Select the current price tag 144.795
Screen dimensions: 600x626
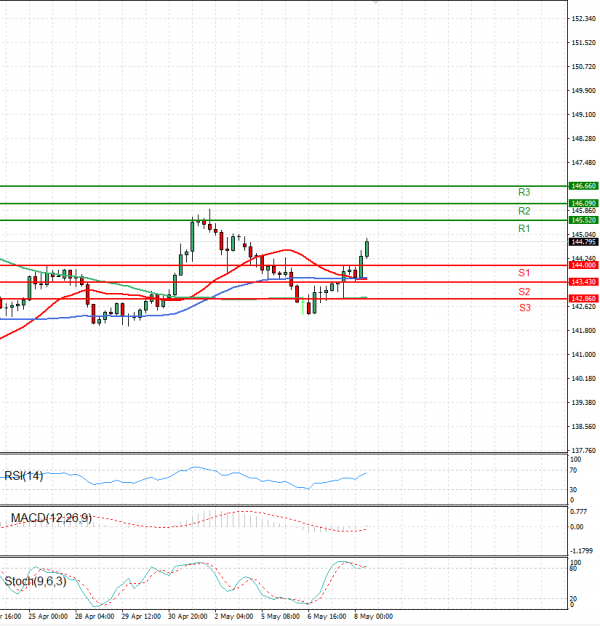pyautogui.click(x=583, y=242)
